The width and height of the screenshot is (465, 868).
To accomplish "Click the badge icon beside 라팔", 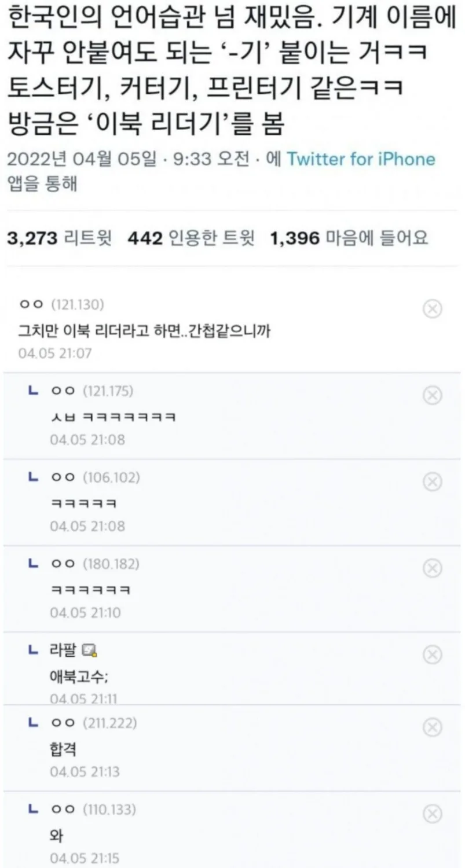I will (90, 652).
